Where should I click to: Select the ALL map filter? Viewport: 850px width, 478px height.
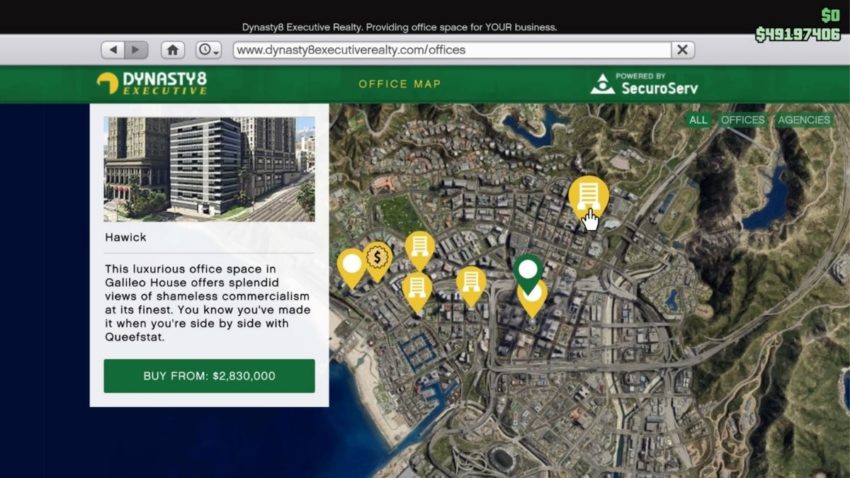698,120
